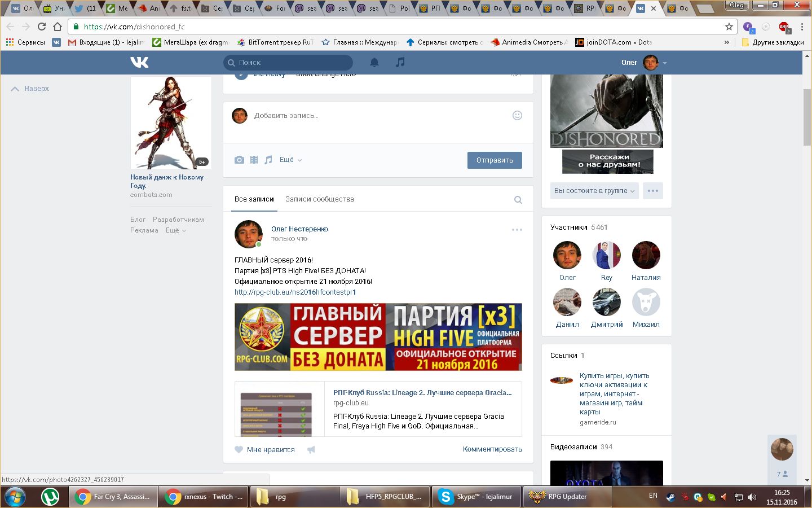Viewport: 812px width, 508px height.
Task: Expand 'Вы состоите в группе' dropdown
Action: [594, 191]
